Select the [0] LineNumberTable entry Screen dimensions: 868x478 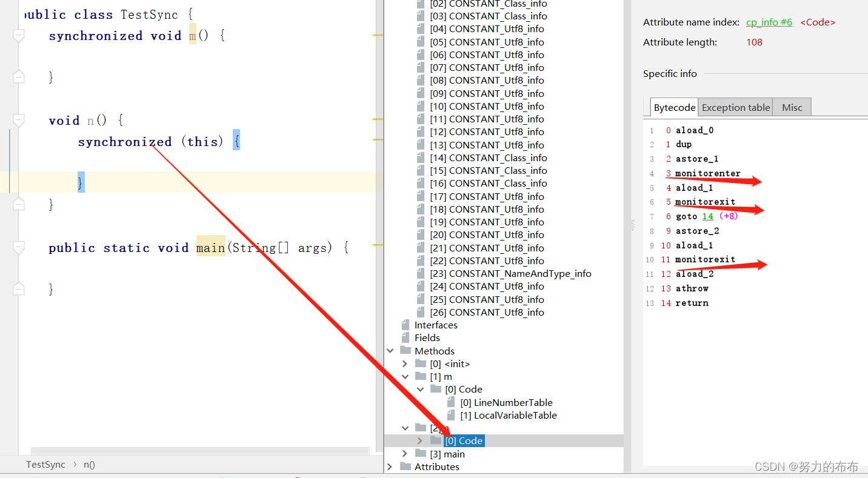[506, 402]
